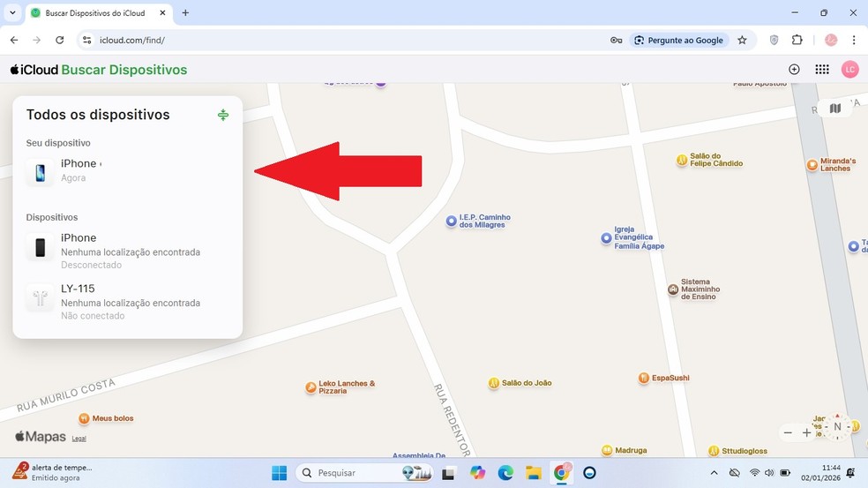The width and height of the screenshot is (868, 488).
Task: Click the EspaSushi map marker
Action: 644,378
